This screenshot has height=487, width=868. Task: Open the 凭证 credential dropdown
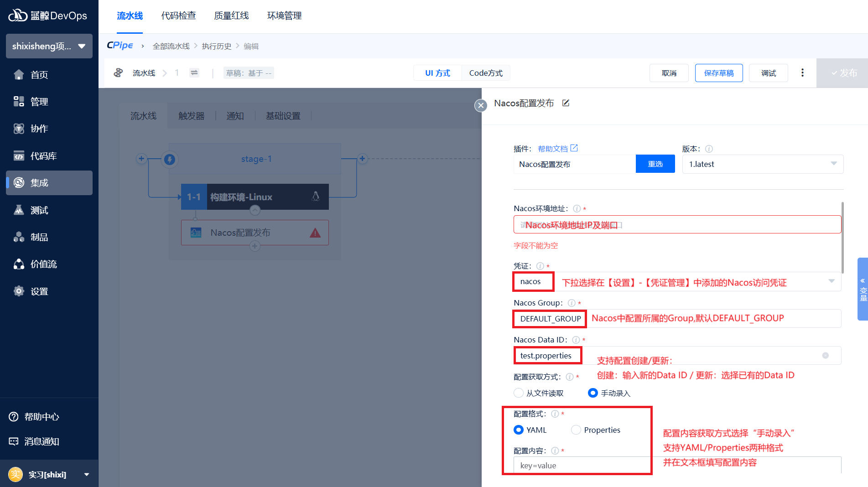[x=831, y=282]
